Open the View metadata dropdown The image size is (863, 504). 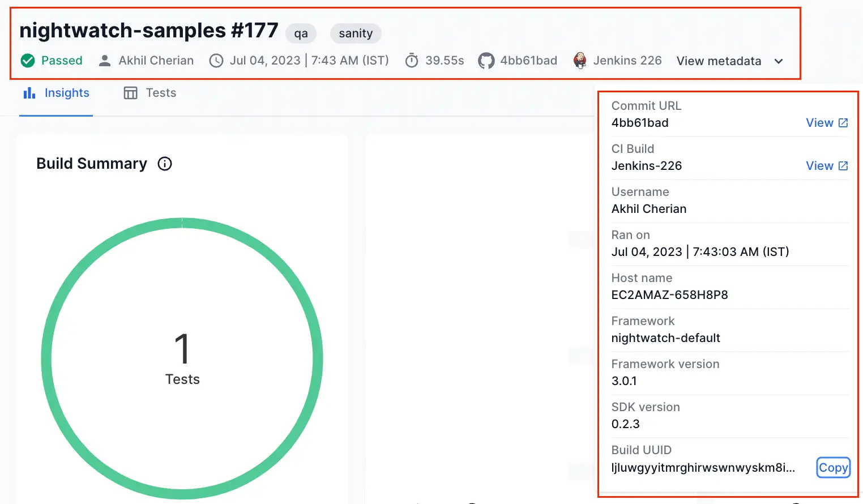coord(730,61)
